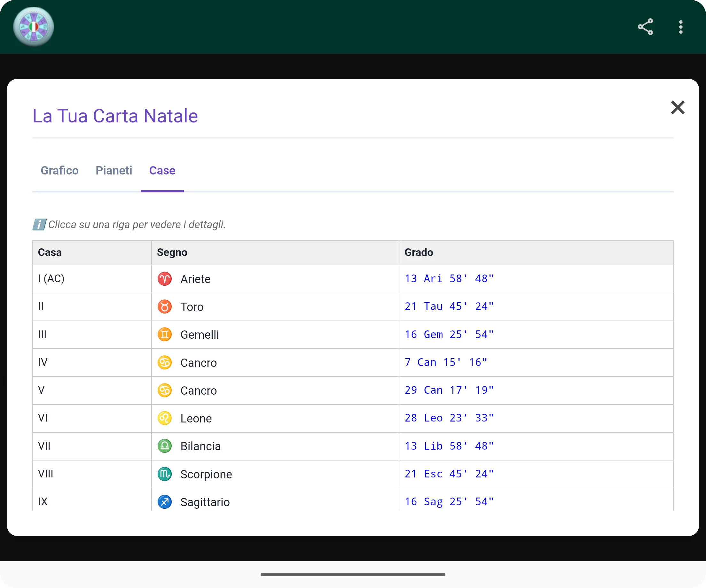The width and height of the screenshot is (706, 588).
Task: Click the Sagittario zodiac sign icon
Action: tap(165, 502)
